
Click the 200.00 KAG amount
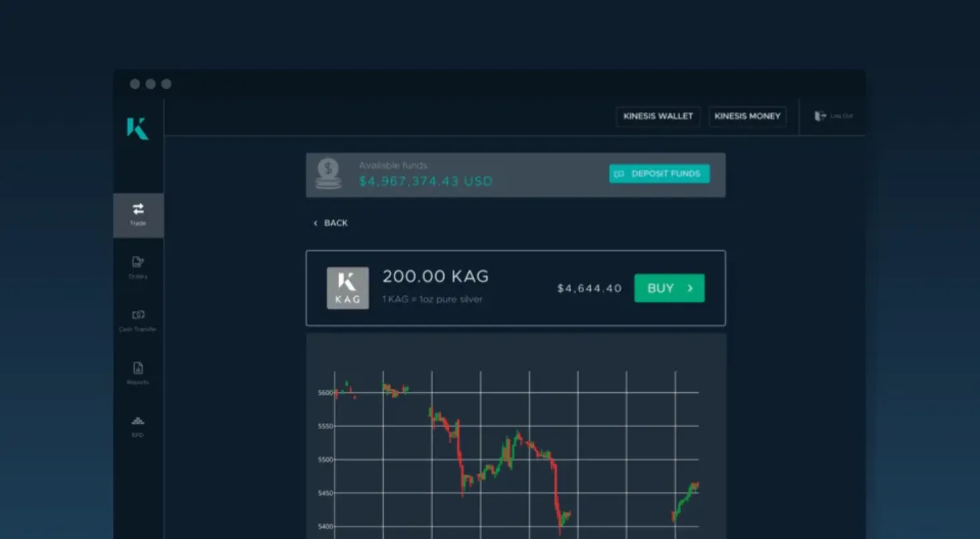(x=436, y=276)
